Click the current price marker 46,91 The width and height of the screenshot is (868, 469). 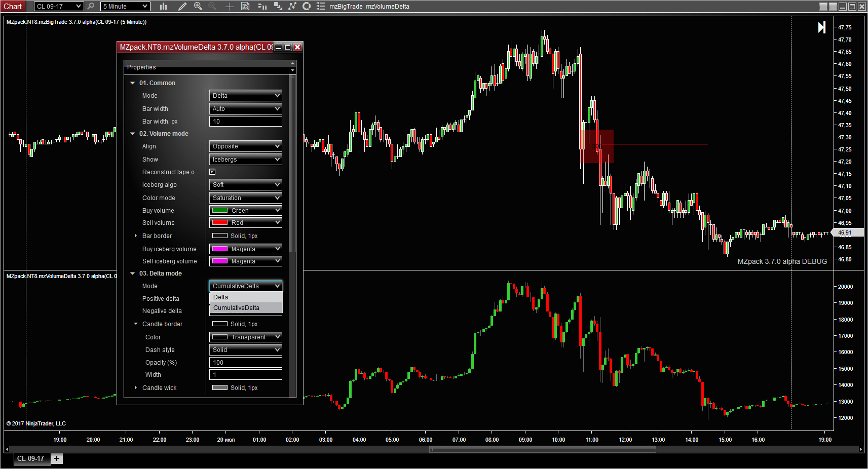pos(849,233)
